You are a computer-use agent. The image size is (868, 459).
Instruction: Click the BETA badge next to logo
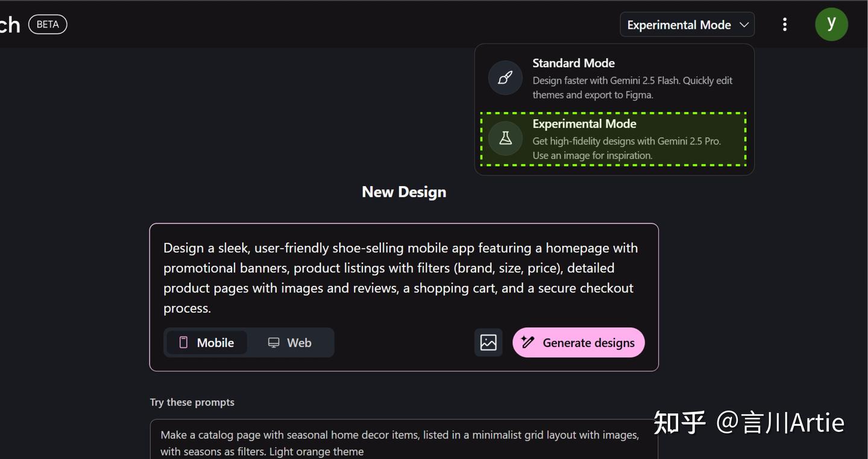(48, 24)
